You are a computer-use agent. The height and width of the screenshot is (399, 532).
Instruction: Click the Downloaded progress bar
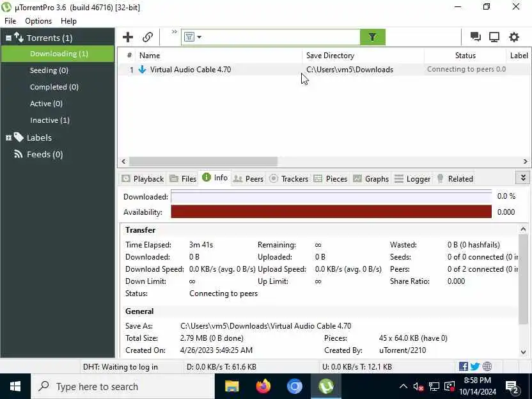click(331, 197)
